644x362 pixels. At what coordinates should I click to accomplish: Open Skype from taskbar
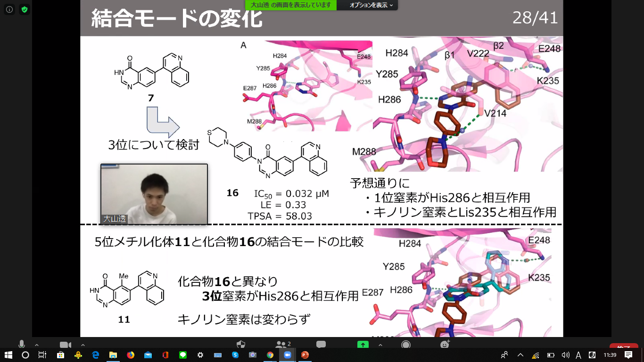pos(235,355)
